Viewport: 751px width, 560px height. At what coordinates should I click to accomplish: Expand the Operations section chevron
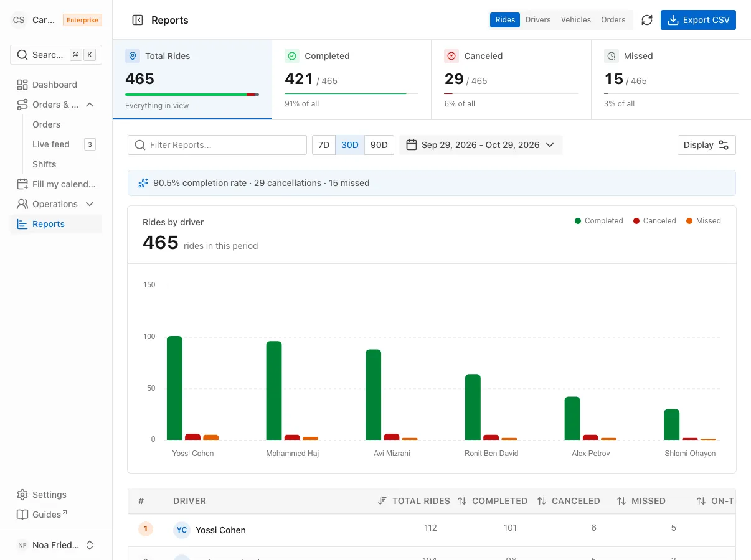90,204
